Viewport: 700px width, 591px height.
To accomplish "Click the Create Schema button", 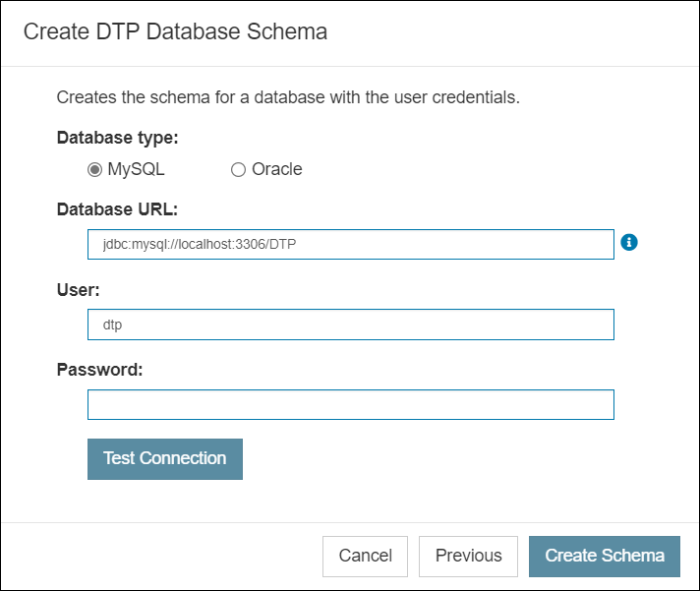I will pos(605,557).
